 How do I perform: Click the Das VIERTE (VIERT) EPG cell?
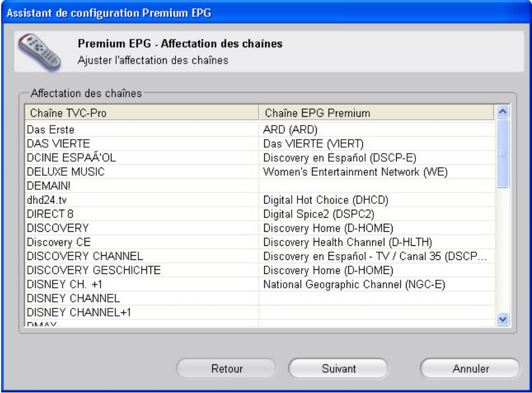pyautogui.click(x=377, y=144)
